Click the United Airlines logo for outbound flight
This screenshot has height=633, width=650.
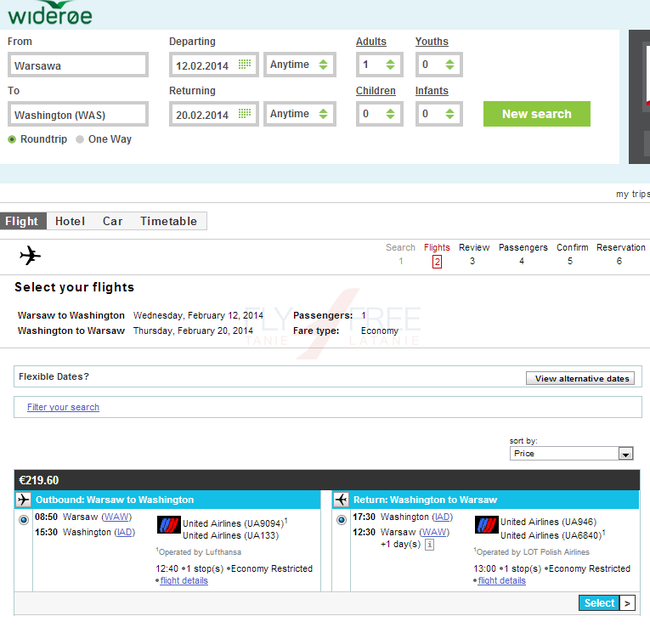coord(169,525)
